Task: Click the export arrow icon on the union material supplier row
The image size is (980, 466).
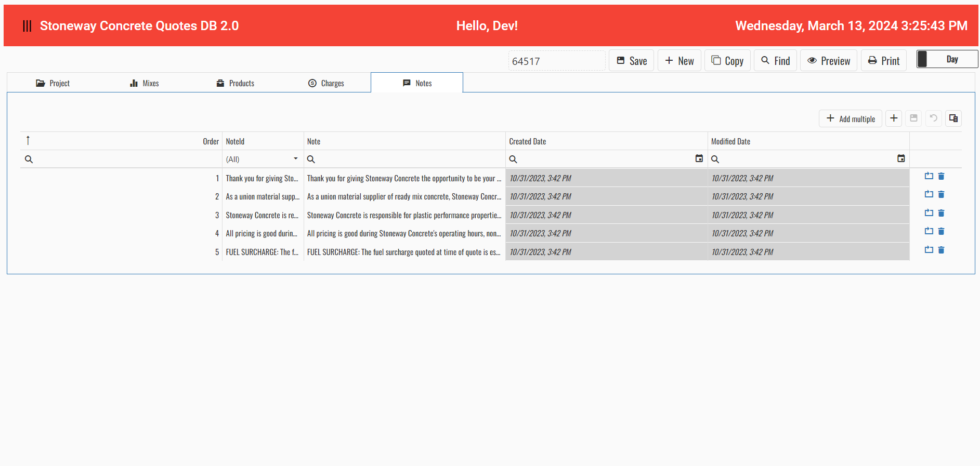Action: tap(929, 194)
